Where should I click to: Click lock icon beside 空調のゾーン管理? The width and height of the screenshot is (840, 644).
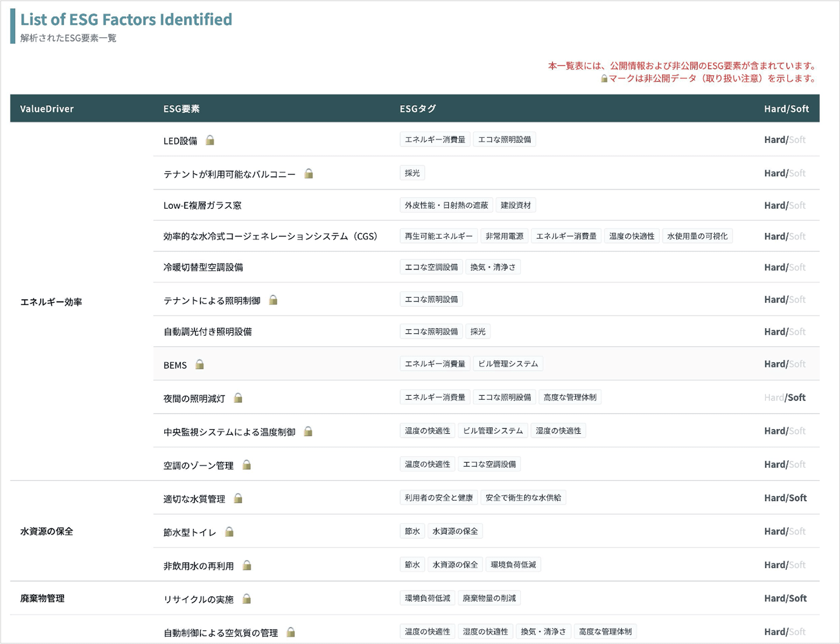tap(247, 465)
